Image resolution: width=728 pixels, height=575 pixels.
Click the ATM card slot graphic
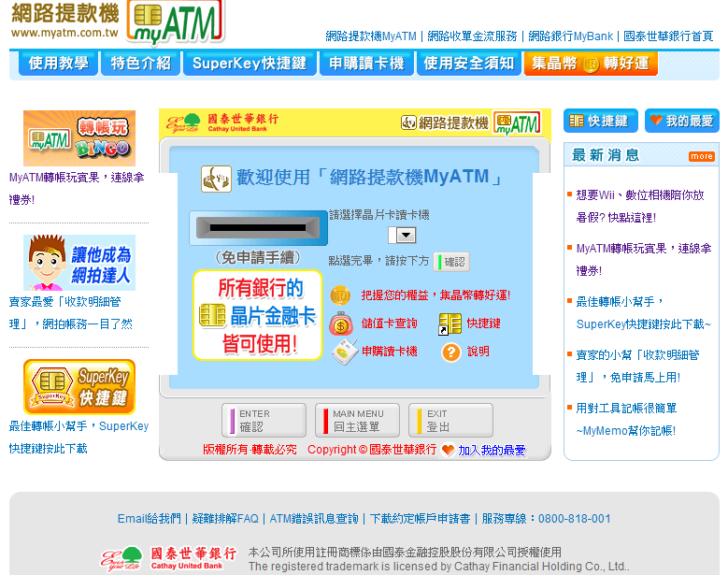coord(258,227)
